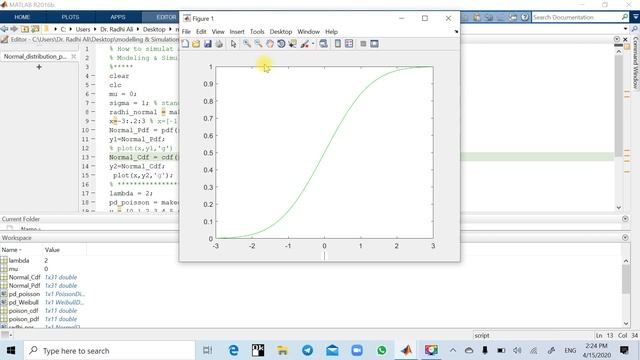Image resolution: width=640 pixels, height=360 pixels.
Task: Open View menu in Figure 1
Action: tap(218, 31)
